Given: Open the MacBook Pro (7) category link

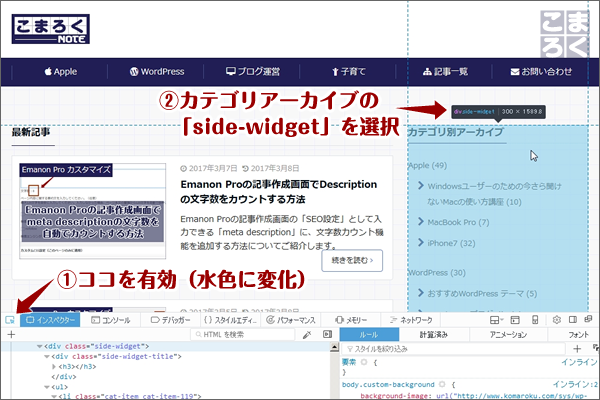Looking at the screenshot, I should [458, 222].
